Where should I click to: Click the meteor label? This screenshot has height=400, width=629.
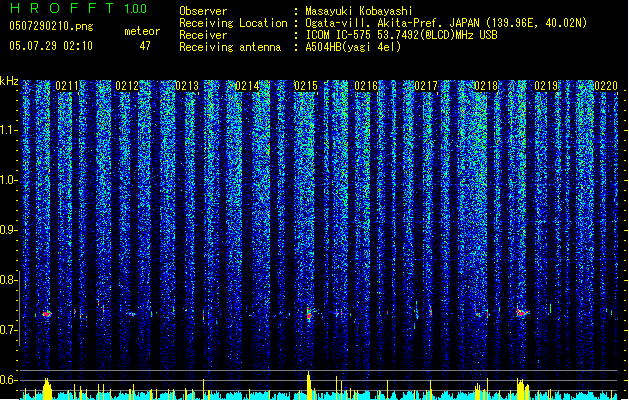pyautogui.click(x=142, y=31)
